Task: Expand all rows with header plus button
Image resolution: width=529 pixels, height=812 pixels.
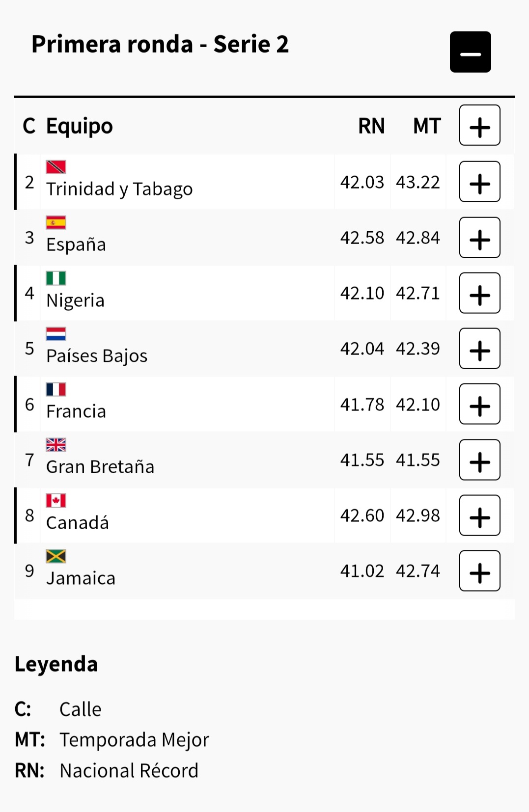Action: [x=479, y=125]
